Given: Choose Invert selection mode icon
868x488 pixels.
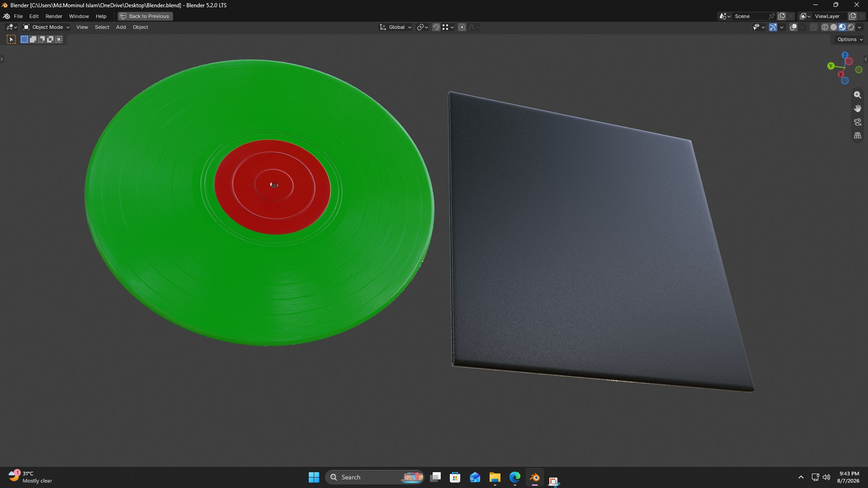Looking at the screenshot, I should coord(50,39).
